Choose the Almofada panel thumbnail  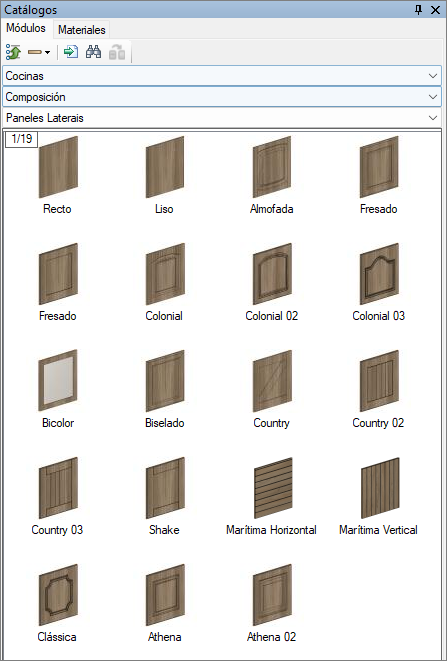272,167
